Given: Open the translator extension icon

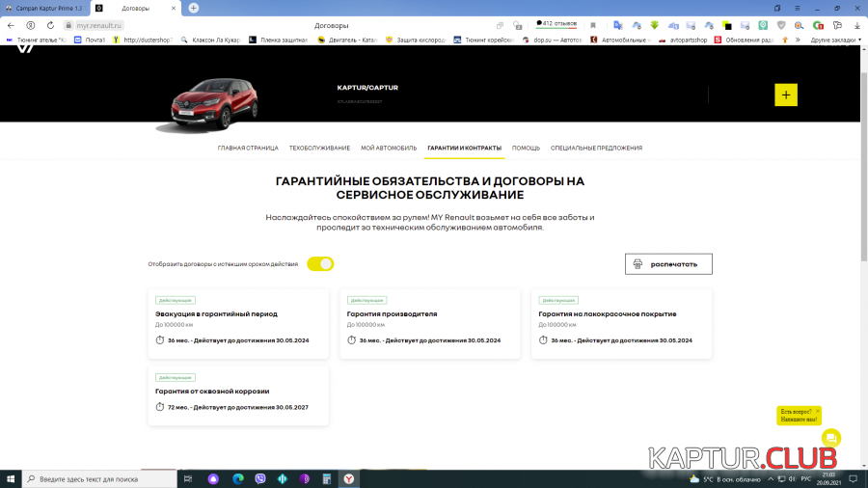Looking at the screenshot, I should [618, 25].
